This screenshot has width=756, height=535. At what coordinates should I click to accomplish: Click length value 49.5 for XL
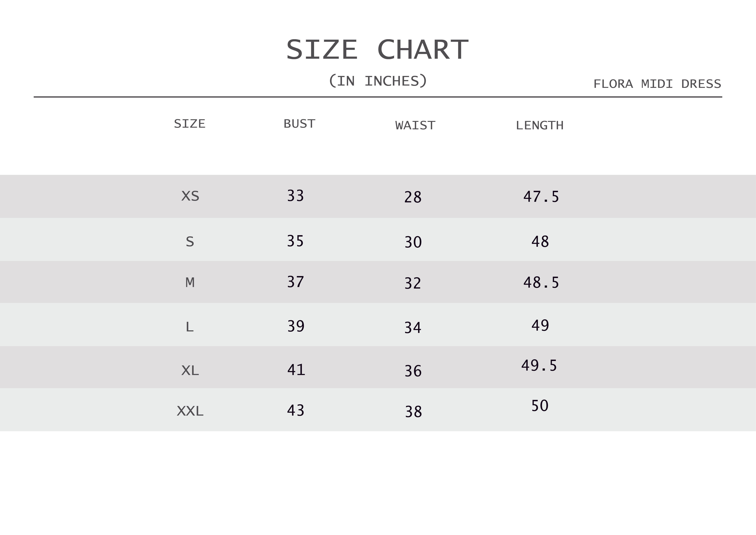[539, 366]
